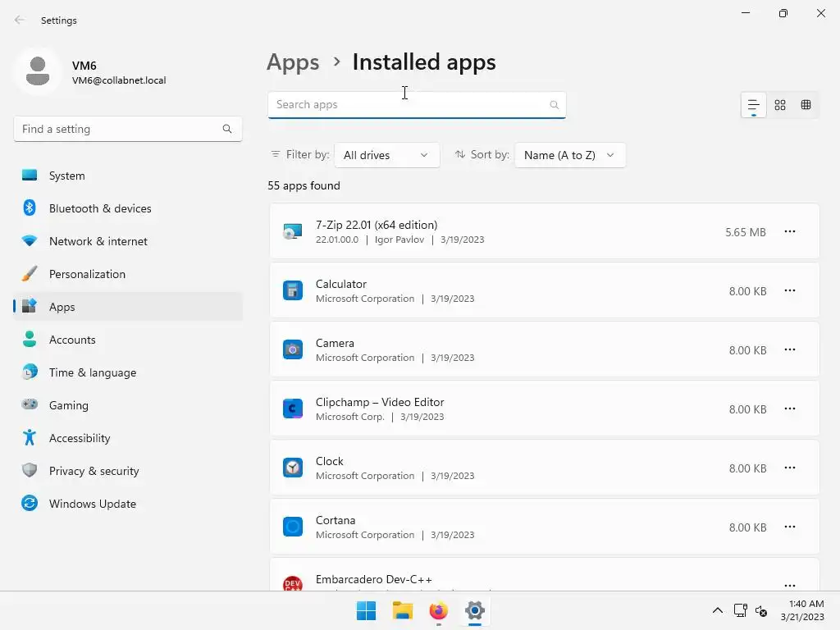840x630 pixels.
Task: Click the Settings back arrow
Action: point(20,21)
